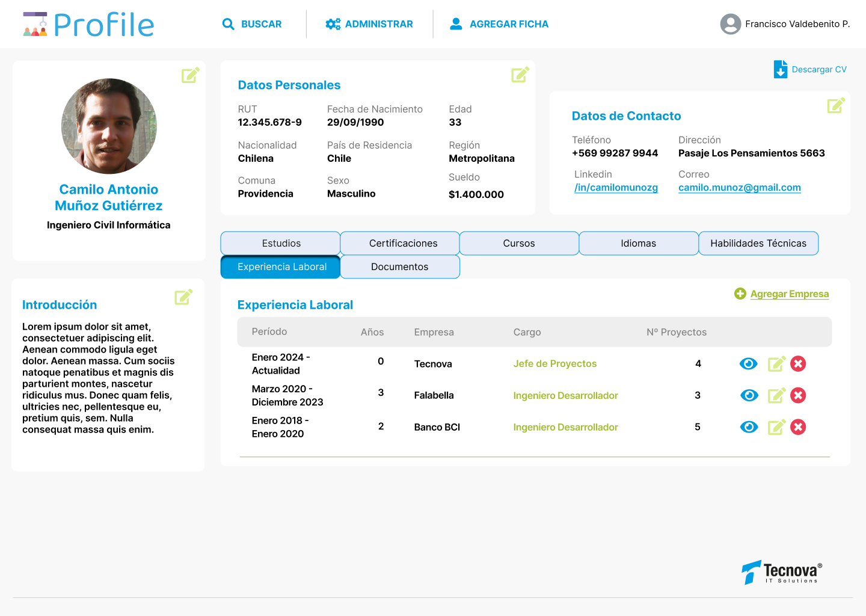The image size is (866, 616).
Task: Edit the Falabella experience row
Action: [x=776, y=395]
